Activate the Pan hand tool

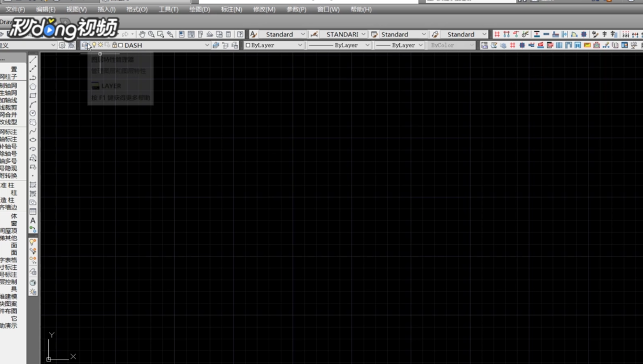[142, 34]
